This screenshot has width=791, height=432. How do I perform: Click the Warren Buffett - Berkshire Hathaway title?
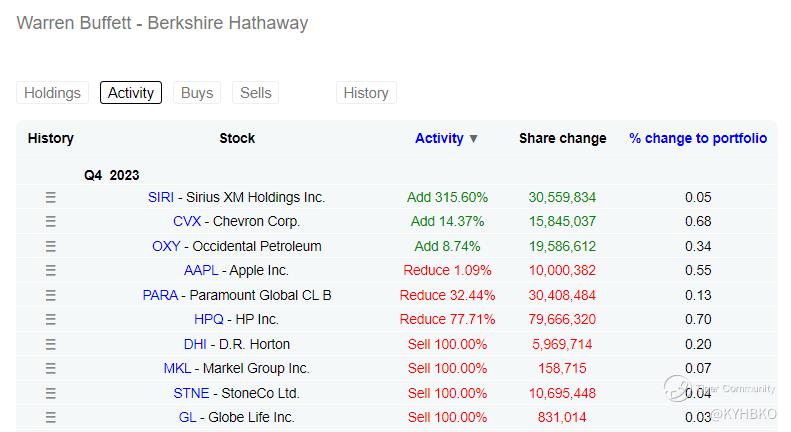162,23
